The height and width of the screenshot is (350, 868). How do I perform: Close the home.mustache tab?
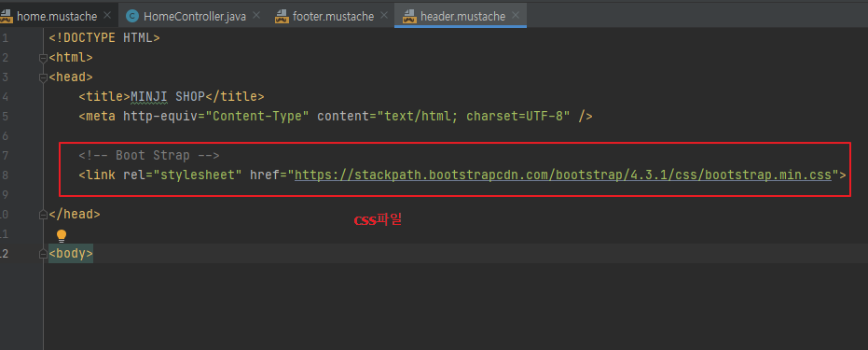point(107,16)
